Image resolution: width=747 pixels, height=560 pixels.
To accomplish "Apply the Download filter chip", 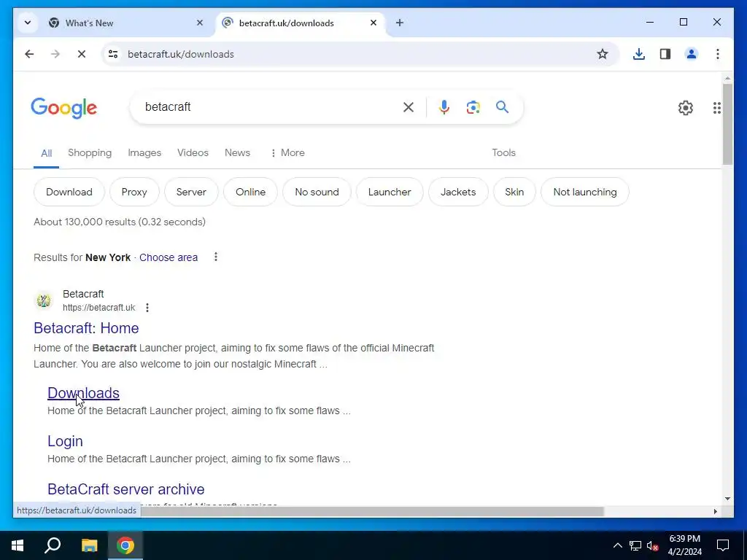I will tap(69, 192).
